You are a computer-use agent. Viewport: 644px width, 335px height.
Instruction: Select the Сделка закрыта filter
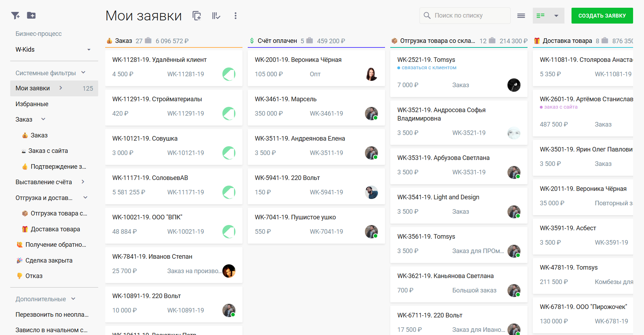point(49,260)
